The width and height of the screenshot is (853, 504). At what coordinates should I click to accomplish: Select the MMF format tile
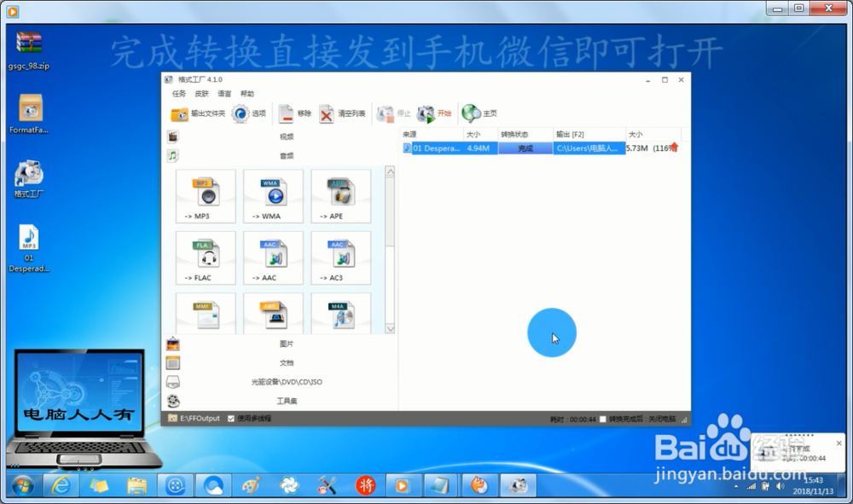click(x=206, y=314)
